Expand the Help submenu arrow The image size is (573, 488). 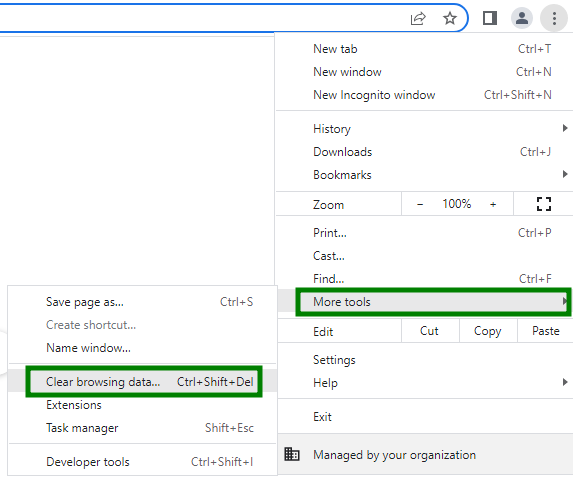[565, 382]
